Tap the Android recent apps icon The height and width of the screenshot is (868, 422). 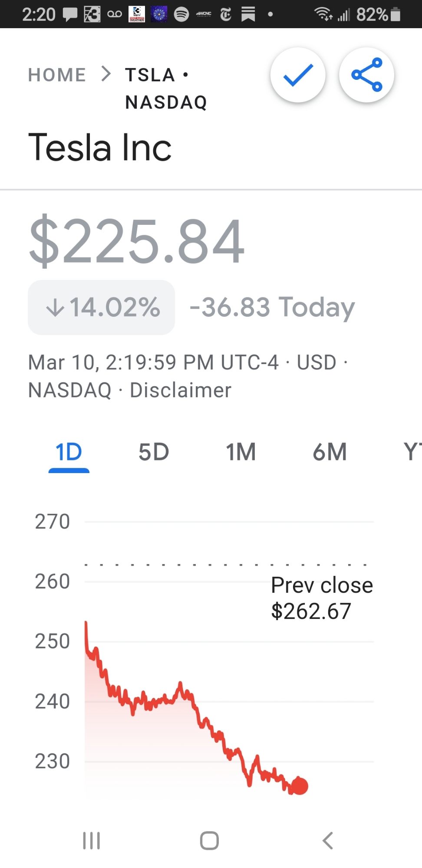(x=92, y=841)
